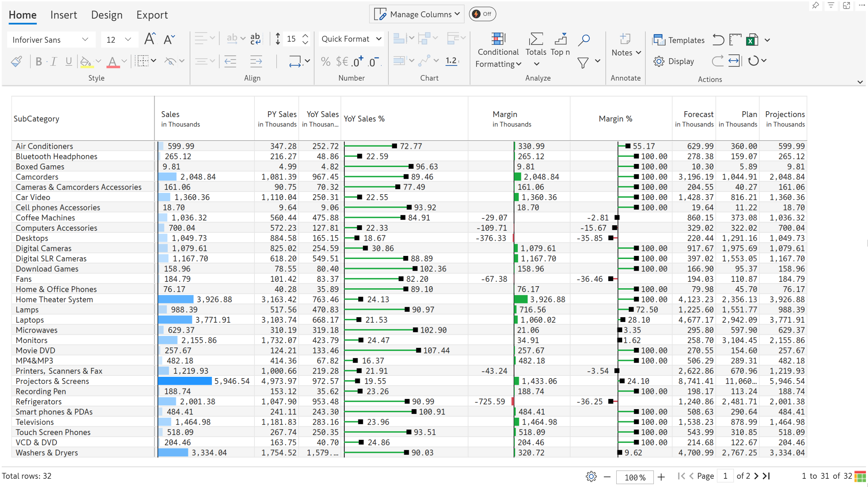The image size is (868, 487).
Task: Click the Export to Excel icon
Action: click(752, 40)
